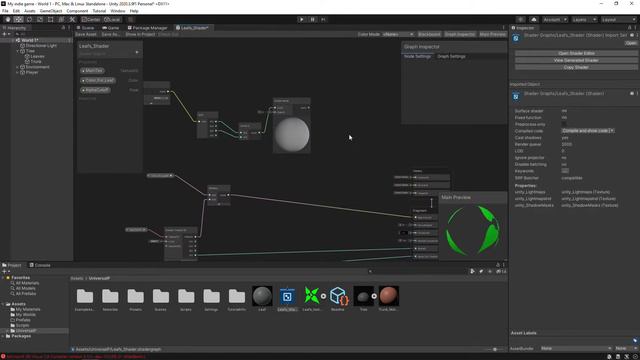Screen dimensions: 640x360
Task: Toggle the Inspector panel lock icon
Action: point(629,28)
